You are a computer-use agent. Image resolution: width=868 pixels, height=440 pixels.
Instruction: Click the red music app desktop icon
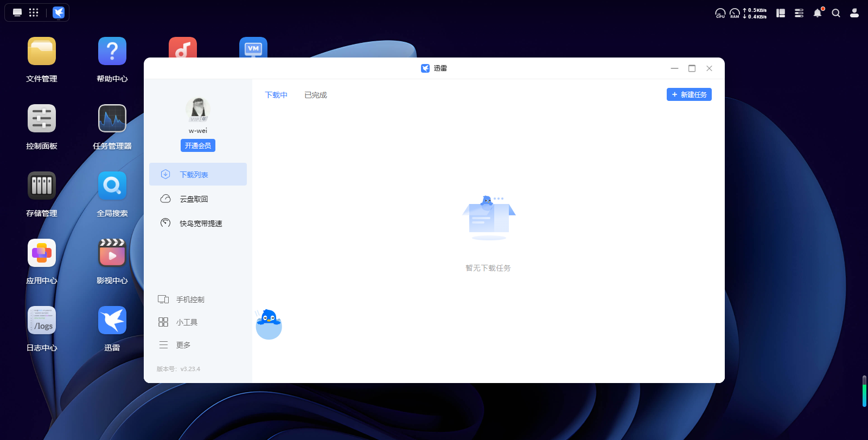tap(183, 47)
